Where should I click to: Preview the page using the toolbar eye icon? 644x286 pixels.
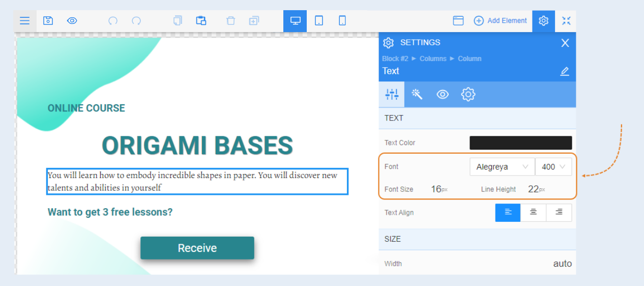72,21
